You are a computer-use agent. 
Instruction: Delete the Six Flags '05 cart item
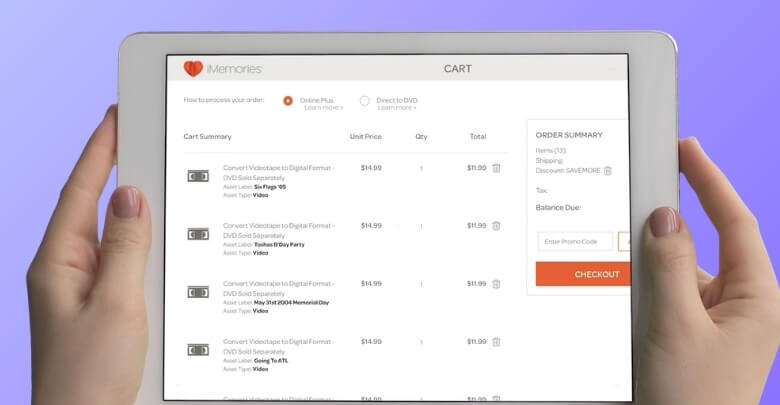coord(496,168)
